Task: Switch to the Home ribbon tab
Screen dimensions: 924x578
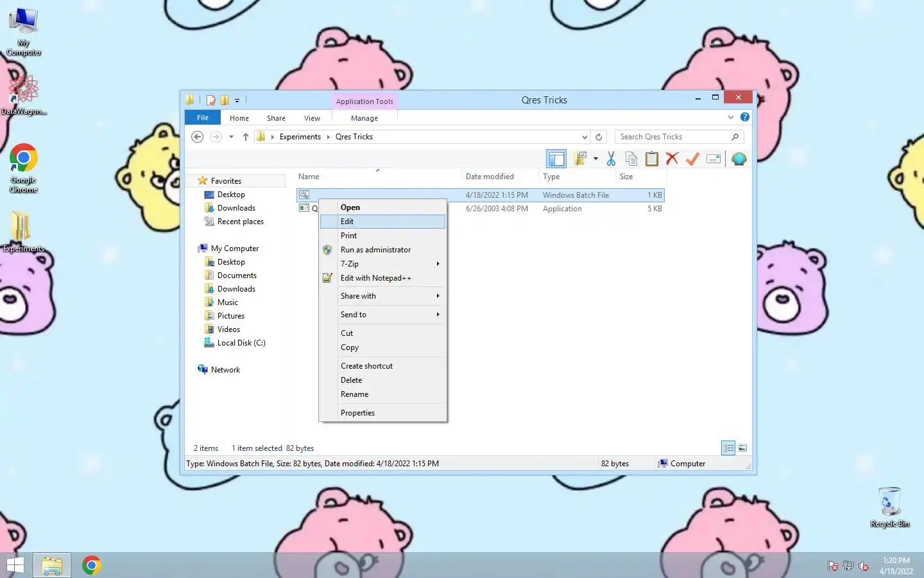Action: (239, 118)
